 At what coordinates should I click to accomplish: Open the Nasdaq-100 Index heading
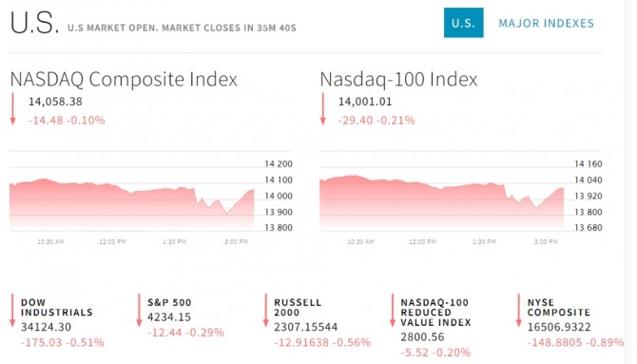click(398, 79)
